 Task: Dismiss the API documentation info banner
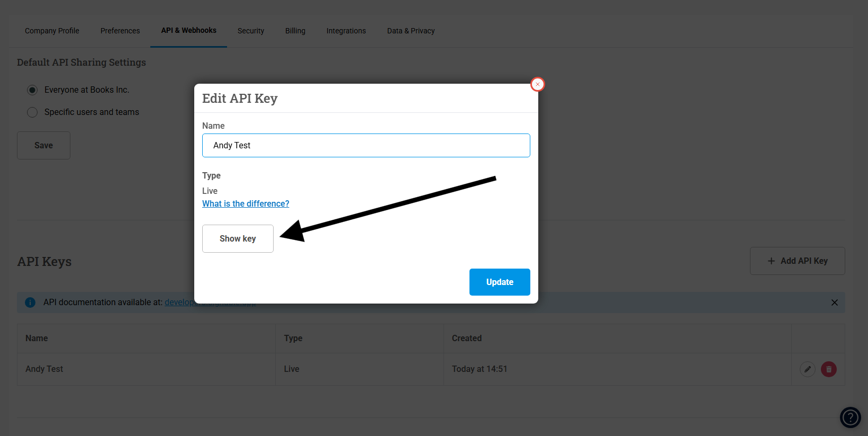(x=834, y=302)
